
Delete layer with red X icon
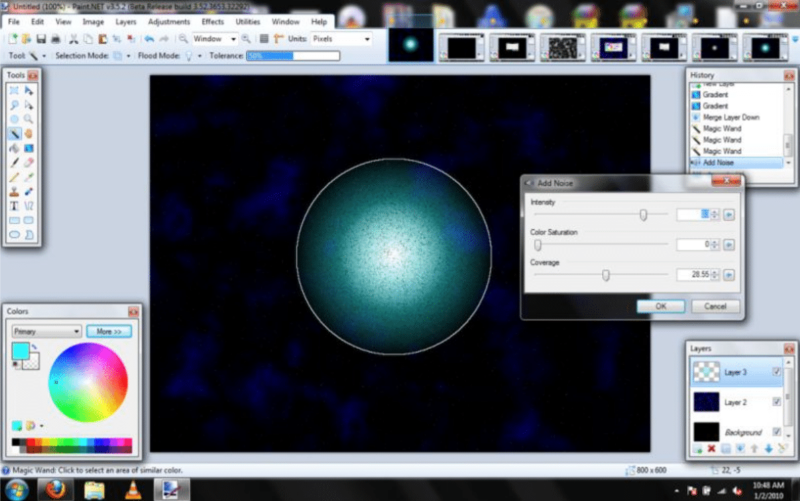711,449
